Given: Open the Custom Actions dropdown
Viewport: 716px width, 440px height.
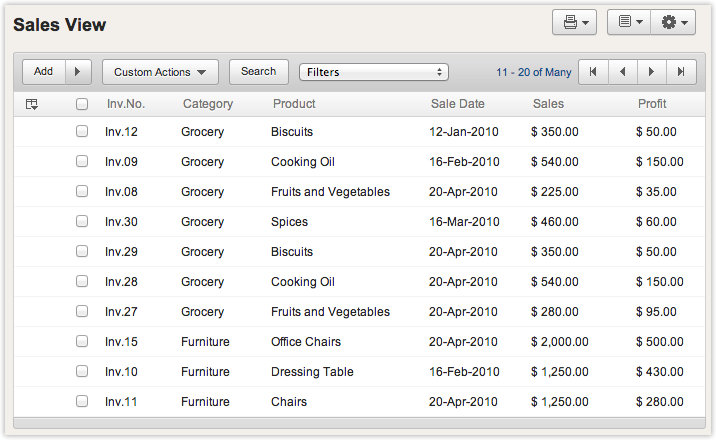Looking at the screenshot, I should [159, 72].
